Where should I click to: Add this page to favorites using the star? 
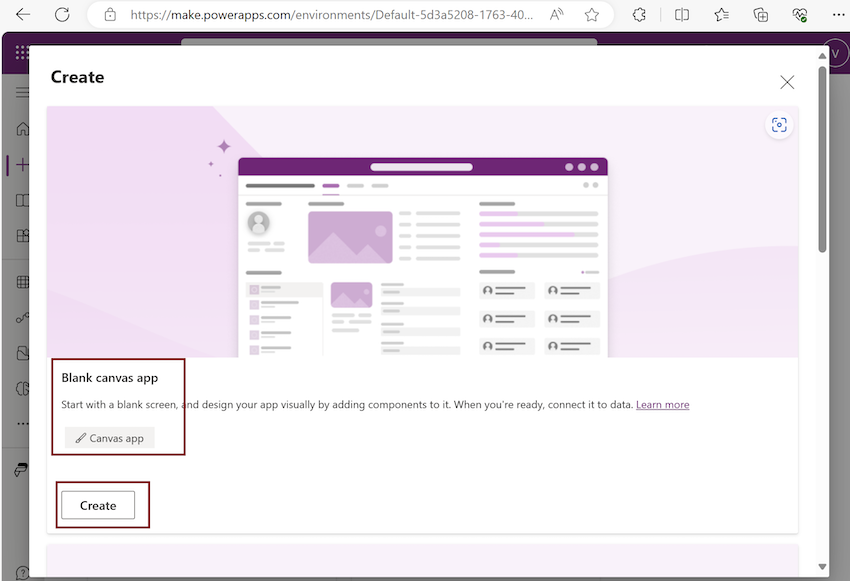[x=591, y=15]
